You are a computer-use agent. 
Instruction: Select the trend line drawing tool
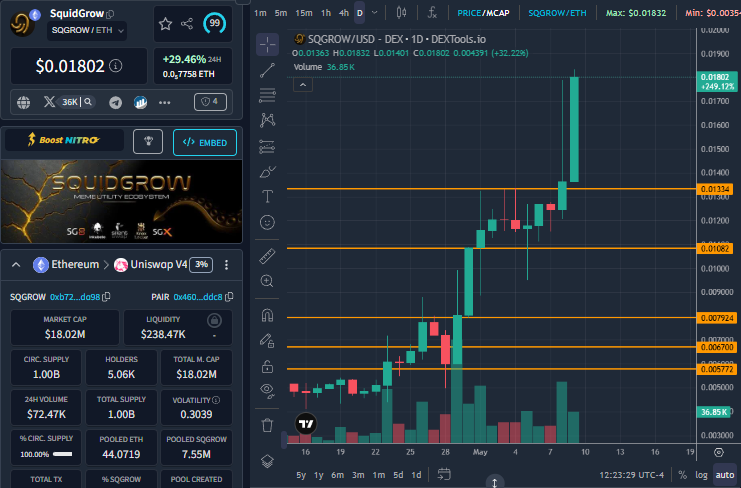coord(267,70)
